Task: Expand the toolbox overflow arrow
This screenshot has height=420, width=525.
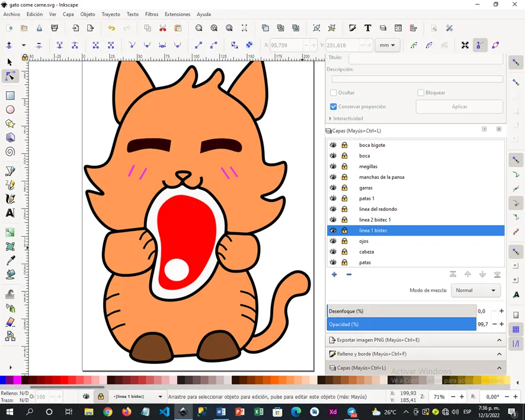Action: [11, 367]
